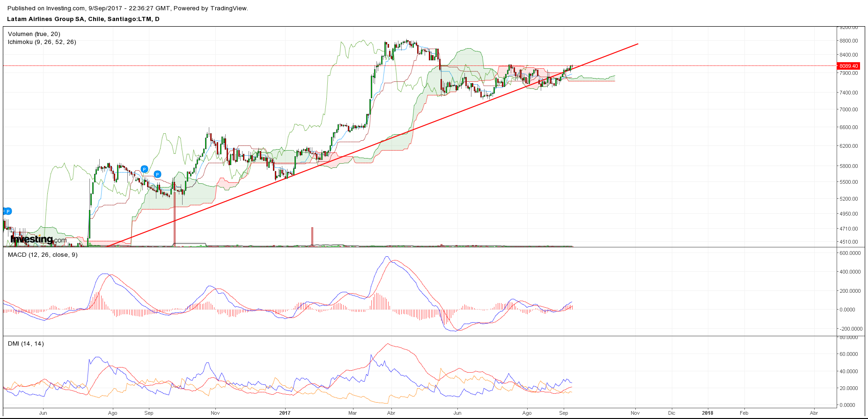The width and height of the screenshot is (868, 419).
Task: Click the Feb month label on time axis
Action: pyautogui.click(x=743, y=413)
